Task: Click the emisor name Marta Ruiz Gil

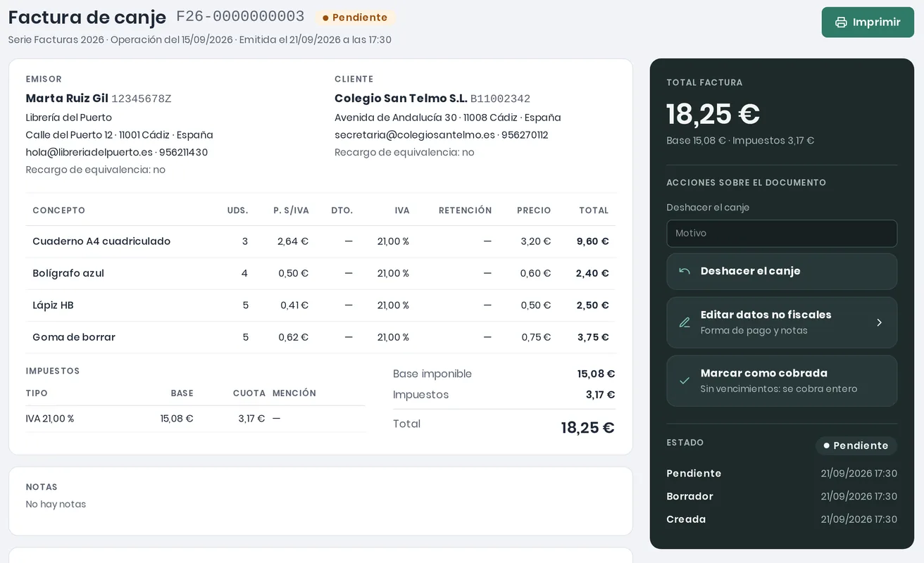Action: (67, 99)
